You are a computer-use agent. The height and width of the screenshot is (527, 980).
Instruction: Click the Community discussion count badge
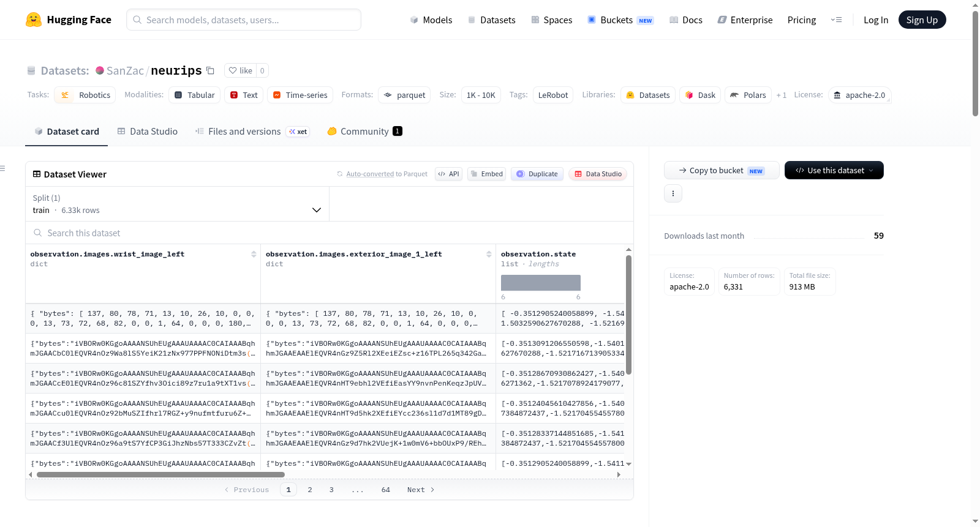[x=398, y=131]
